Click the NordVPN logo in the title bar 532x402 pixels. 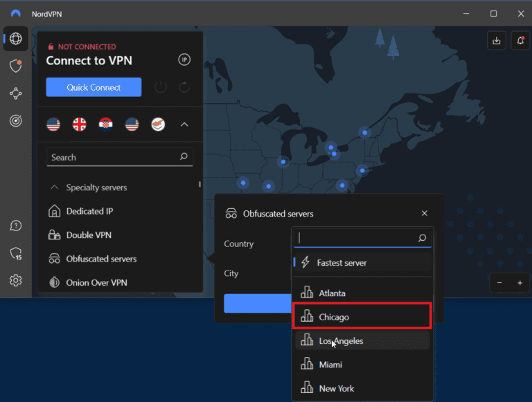[x=16, y=14]
